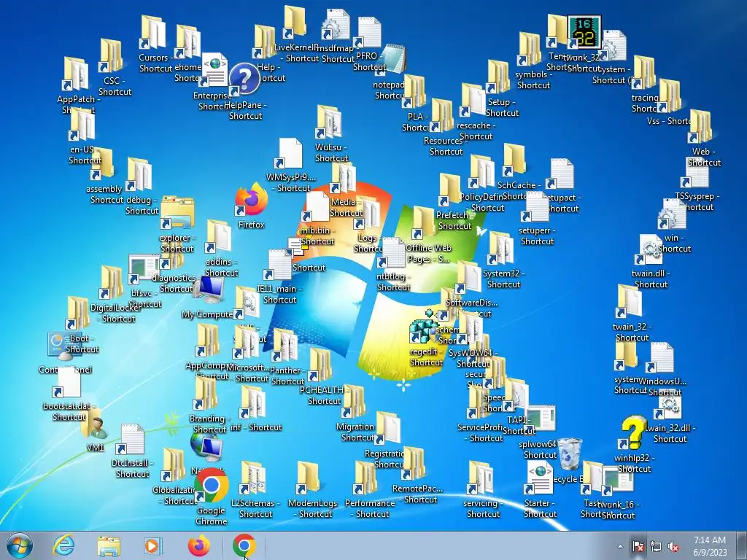Screen dimensions: 747x560
Task: Open the Prefetch shortcut folder
Action: coord(449,190)
